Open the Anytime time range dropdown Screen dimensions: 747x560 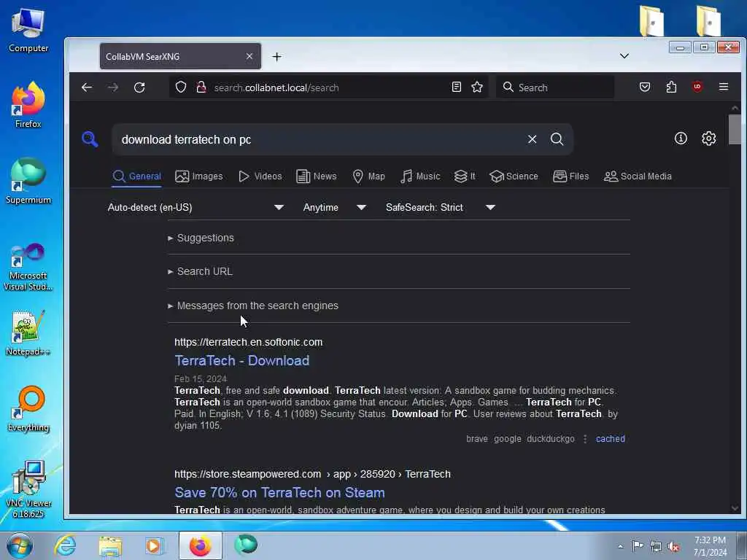[334, 207]
